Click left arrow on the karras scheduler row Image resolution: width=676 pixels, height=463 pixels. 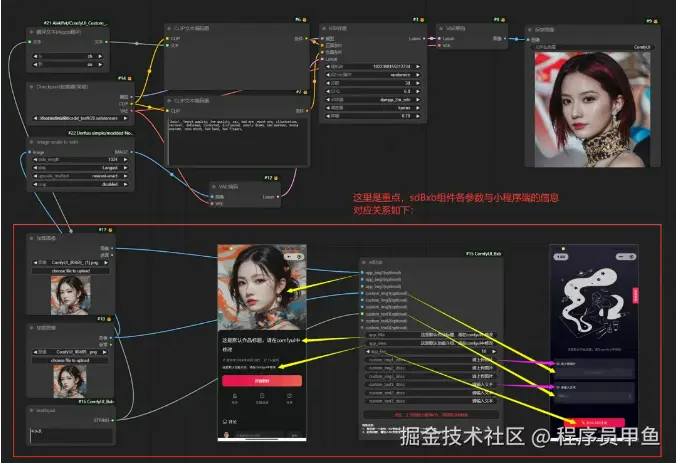[328, 108]
